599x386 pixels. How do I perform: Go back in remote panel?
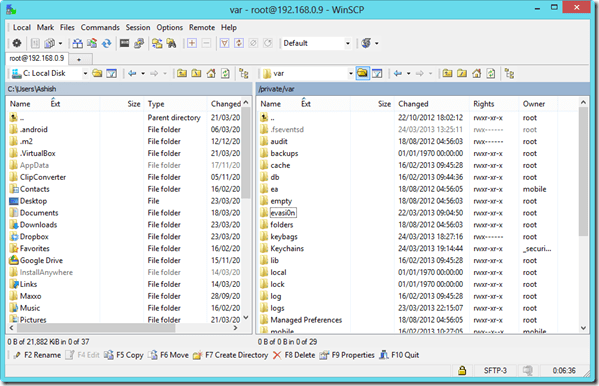point(398,73)
